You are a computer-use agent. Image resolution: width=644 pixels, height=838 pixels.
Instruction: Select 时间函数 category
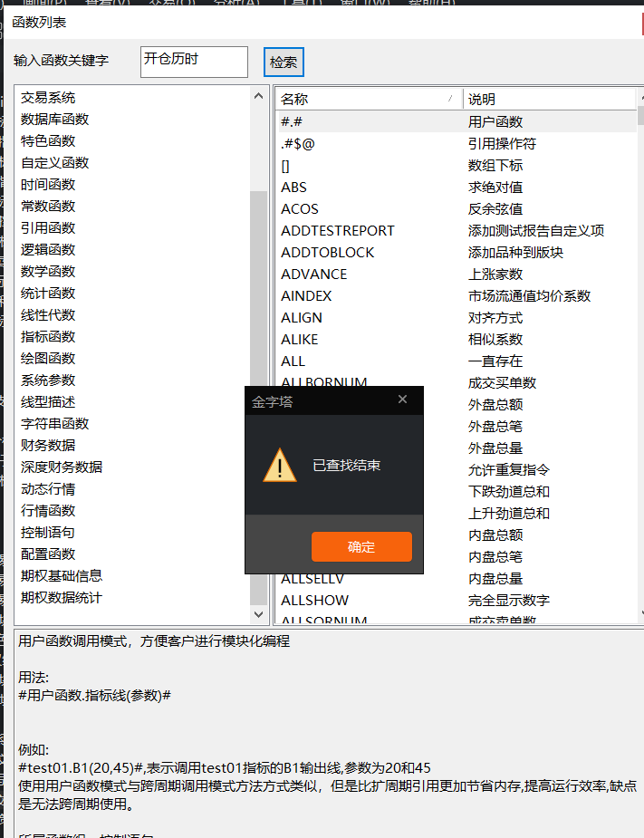[x=48, y=185]
